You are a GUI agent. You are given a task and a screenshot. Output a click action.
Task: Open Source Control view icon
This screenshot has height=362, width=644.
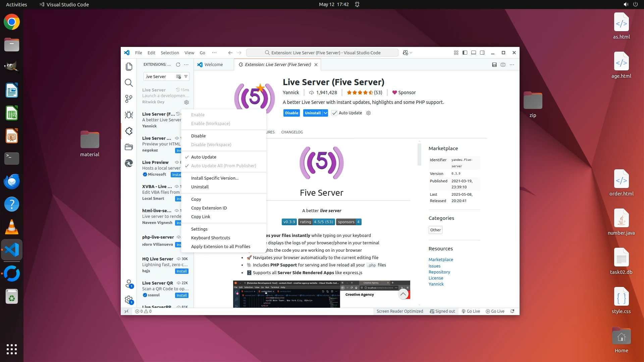[x=129, y=99]
